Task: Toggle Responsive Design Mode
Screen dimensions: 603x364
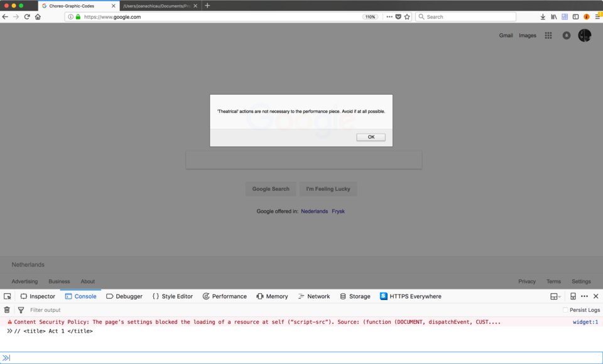Action: click(573, 296)
